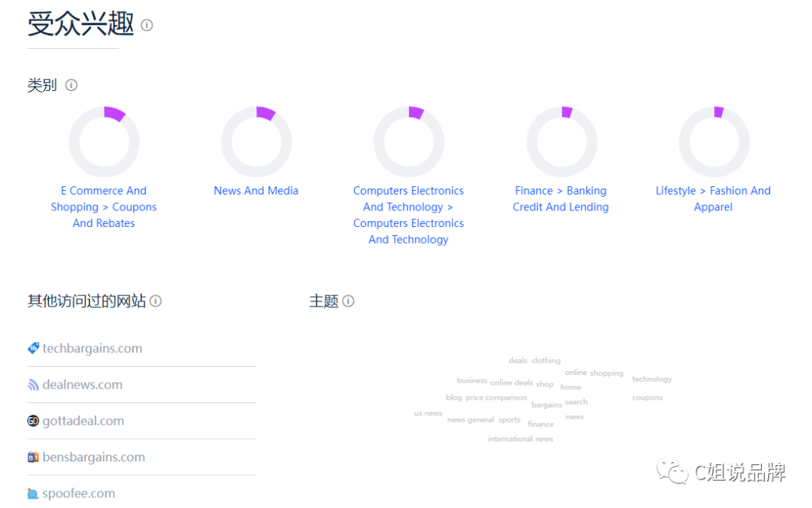
Task: Open Lifestyle > Fashion And Apparel link
Action: point(713,199)
